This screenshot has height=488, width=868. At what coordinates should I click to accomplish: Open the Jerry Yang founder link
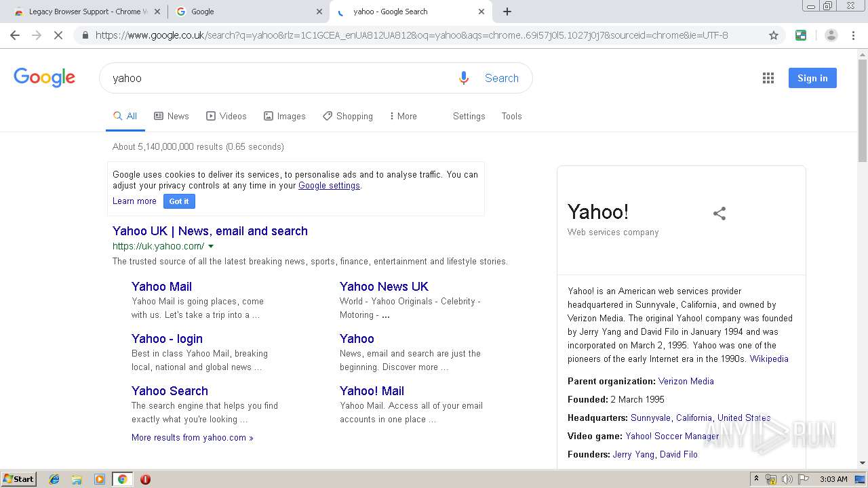point(633,454)
